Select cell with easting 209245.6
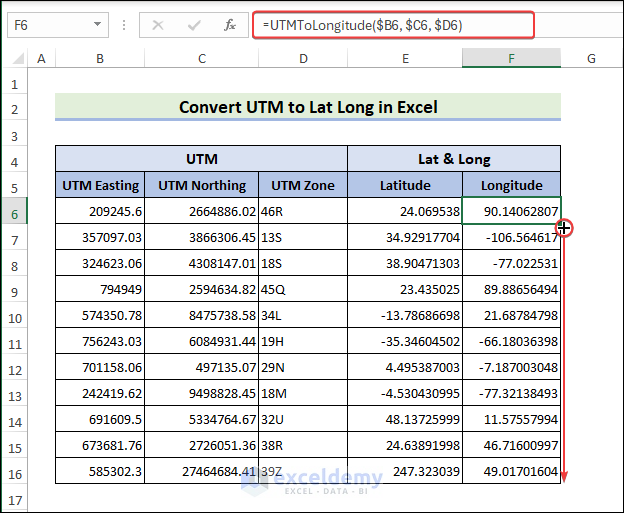The width and height of the screenshot is (624, 513). point(100,211)
